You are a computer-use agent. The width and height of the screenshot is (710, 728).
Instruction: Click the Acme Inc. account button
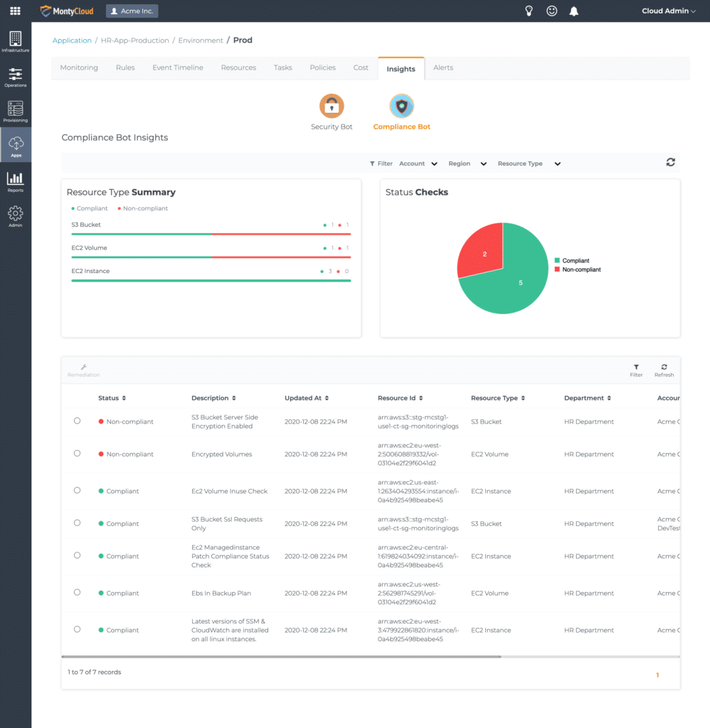pos(132,11)
